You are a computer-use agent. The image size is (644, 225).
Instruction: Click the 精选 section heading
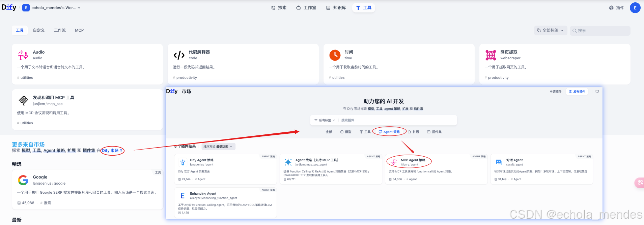click(17, 164)
